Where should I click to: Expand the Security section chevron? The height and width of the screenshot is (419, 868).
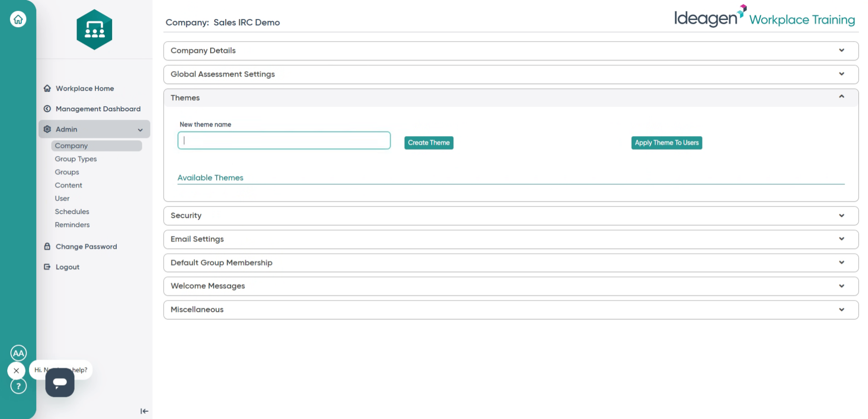tap(841, 216)
